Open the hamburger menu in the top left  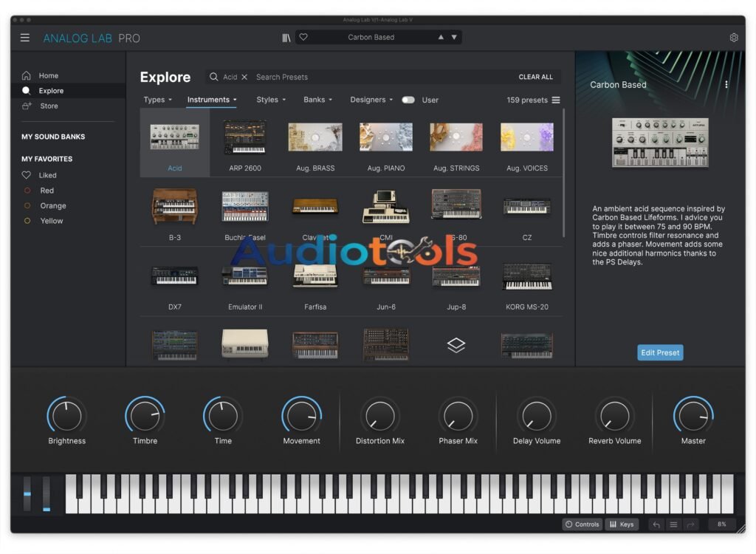25,38
